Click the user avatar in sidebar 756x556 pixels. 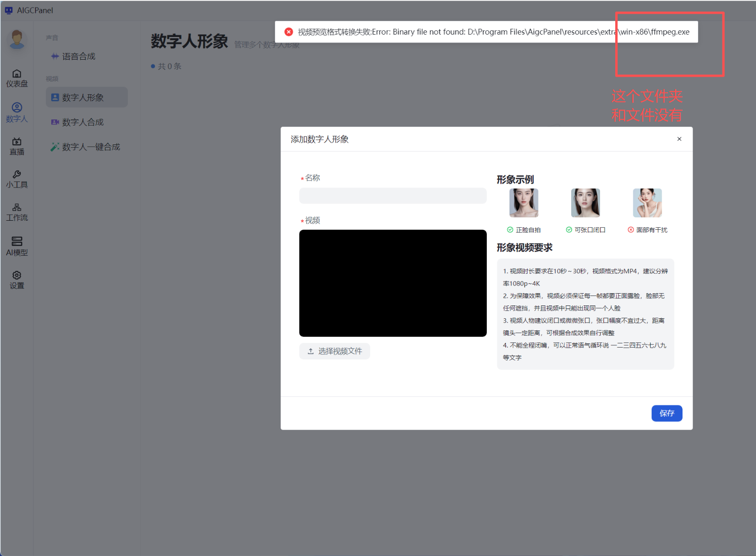tap(17, 39)
